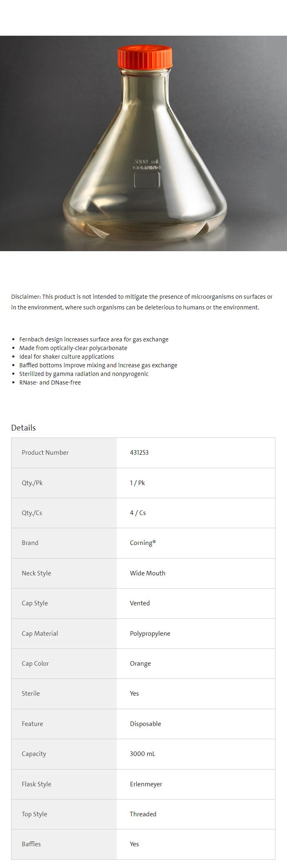Image resolution: width=287 pixels, height=868 pixels.
Task: Click the Disclaimer paragraph text
Action: [141, 302]
